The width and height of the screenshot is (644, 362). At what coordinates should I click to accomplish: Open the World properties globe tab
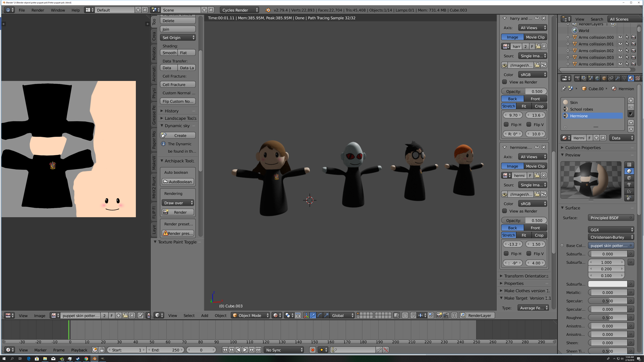click(x=597, y=78)
